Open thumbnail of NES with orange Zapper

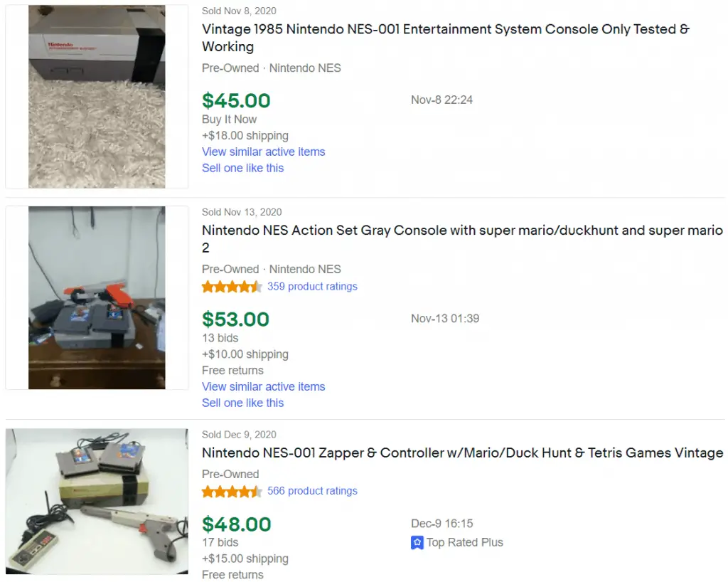(97, 297)
